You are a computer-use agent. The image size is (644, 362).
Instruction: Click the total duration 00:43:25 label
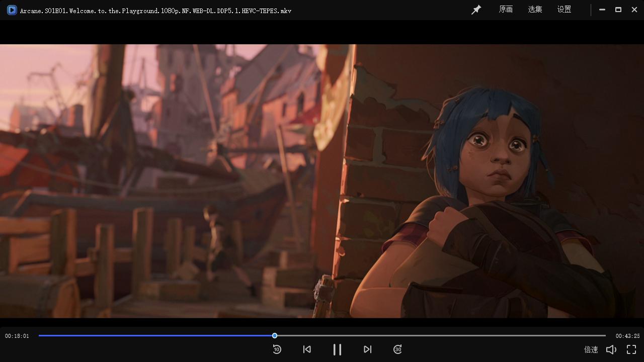627,336
